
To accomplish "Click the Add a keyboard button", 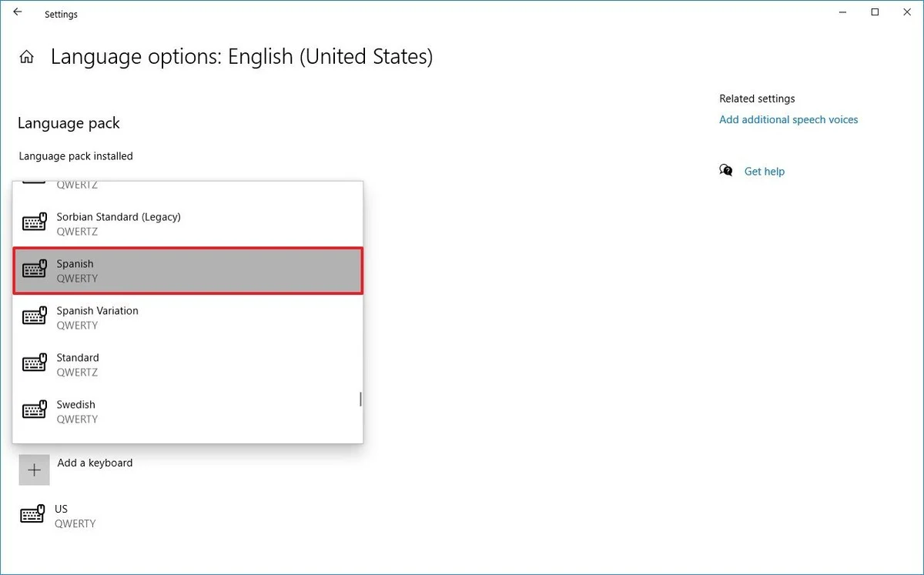I will pyautogui.click(x=95, y=463).
